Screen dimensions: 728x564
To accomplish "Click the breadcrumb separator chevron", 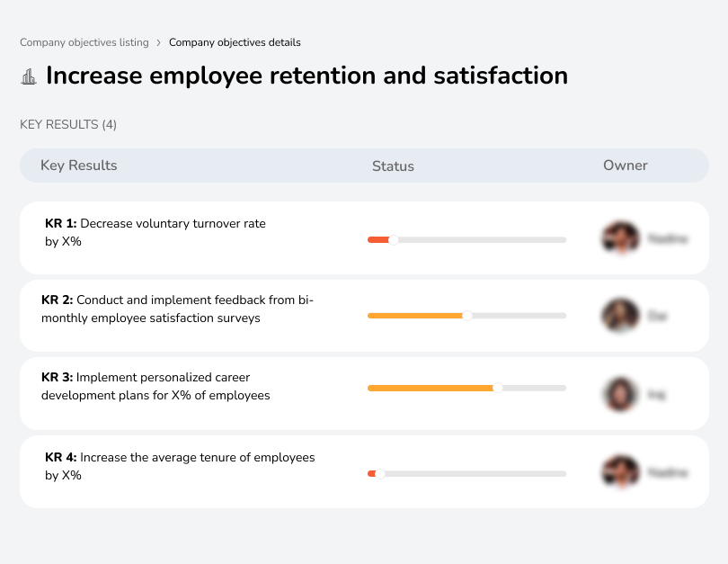I will (x=159, y=42).
